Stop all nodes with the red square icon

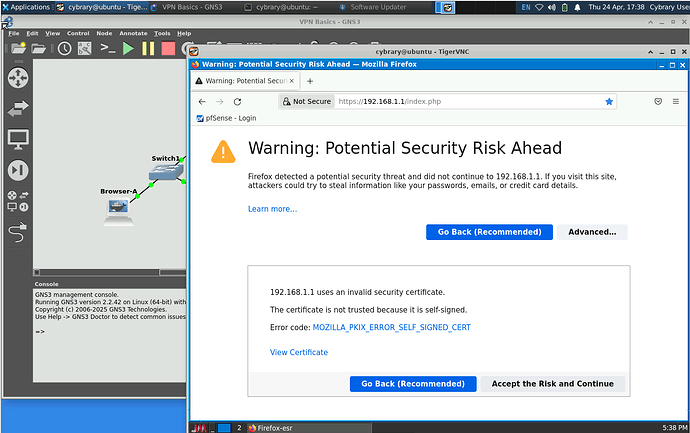(167, 48)
